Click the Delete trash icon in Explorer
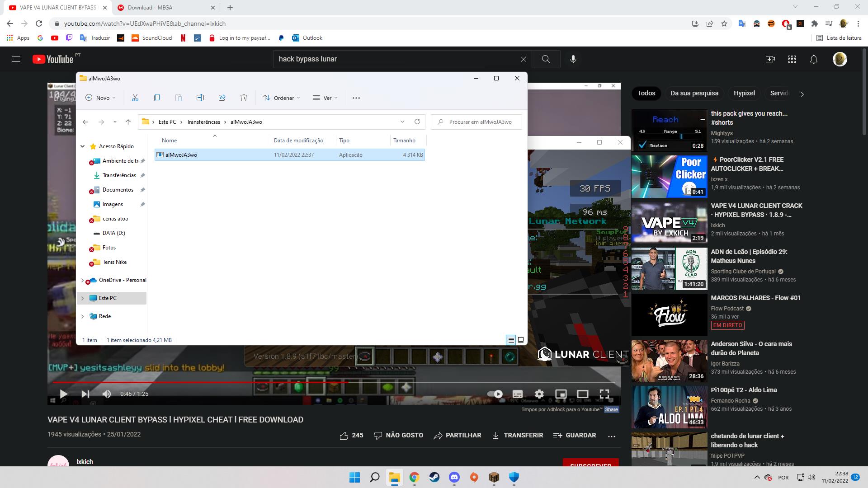The height and width of the screenshot is (488, 868). tap(244, 98)
